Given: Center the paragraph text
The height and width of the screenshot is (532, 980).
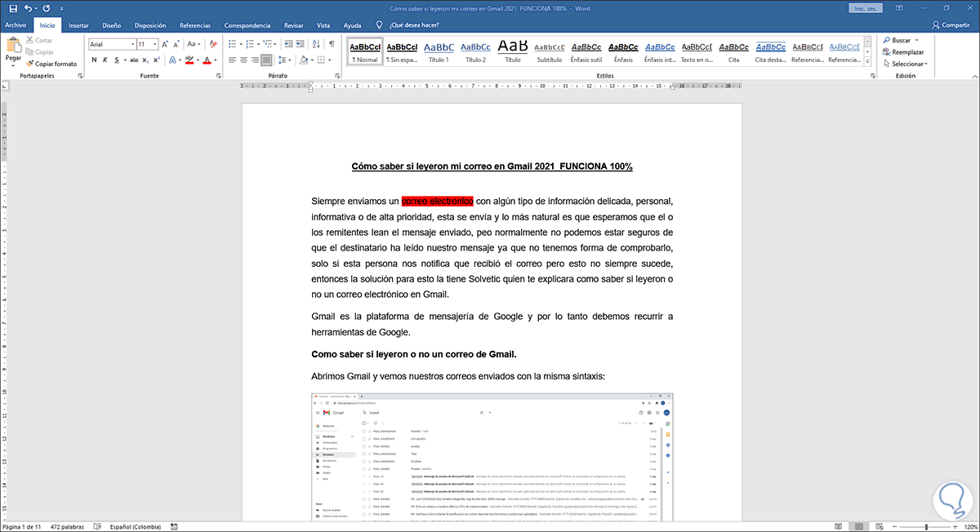Looking at the screenshot, I should [244, 60].
